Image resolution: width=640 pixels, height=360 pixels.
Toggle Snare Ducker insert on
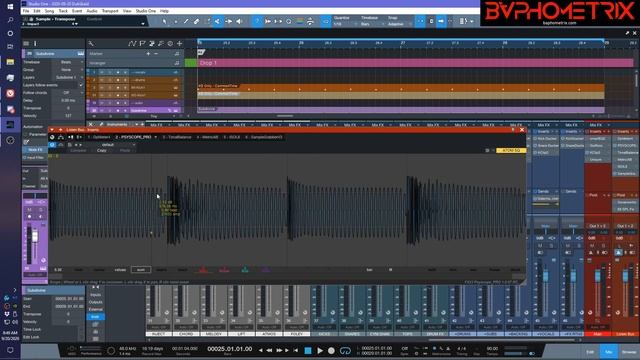tap(535, 146)
